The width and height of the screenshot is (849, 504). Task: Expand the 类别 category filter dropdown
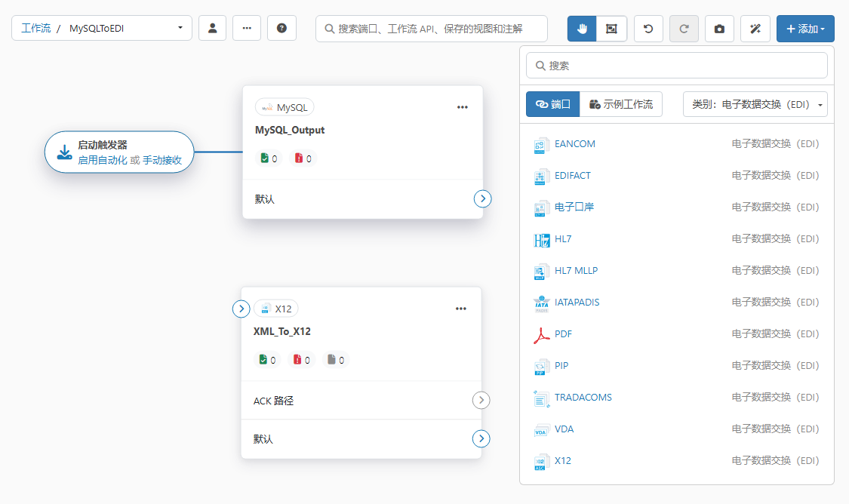(755, 104)
